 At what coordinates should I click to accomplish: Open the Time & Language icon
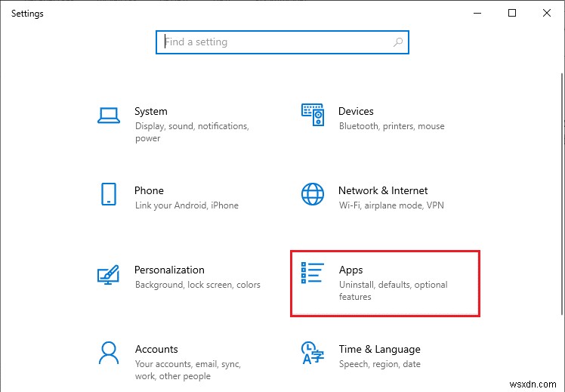point(313,353)
